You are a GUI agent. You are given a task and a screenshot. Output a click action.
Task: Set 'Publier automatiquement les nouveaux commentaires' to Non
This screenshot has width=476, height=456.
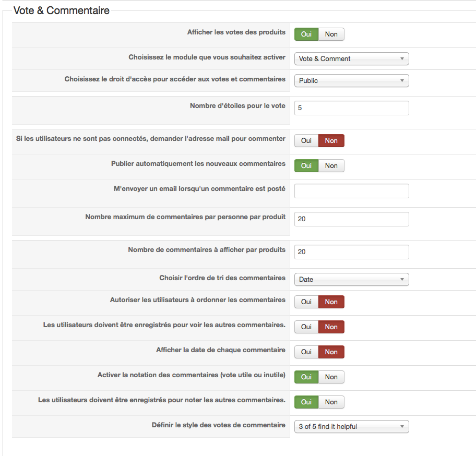pos(331,166)
